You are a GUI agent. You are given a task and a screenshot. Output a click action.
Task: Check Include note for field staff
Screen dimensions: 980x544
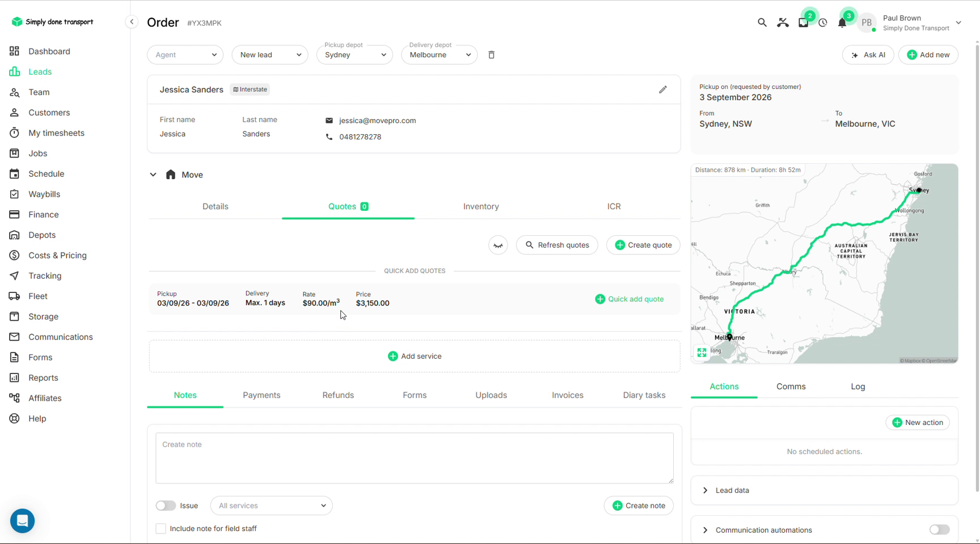pos(161,529)
